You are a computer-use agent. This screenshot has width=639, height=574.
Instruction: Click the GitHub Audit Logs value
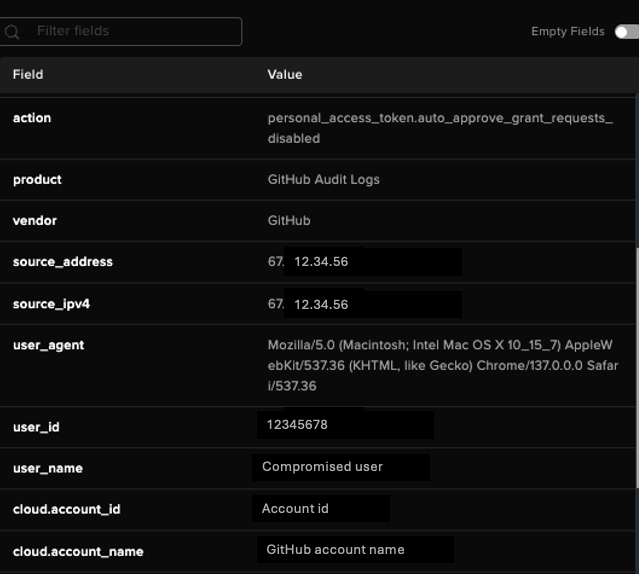point(324,179)
